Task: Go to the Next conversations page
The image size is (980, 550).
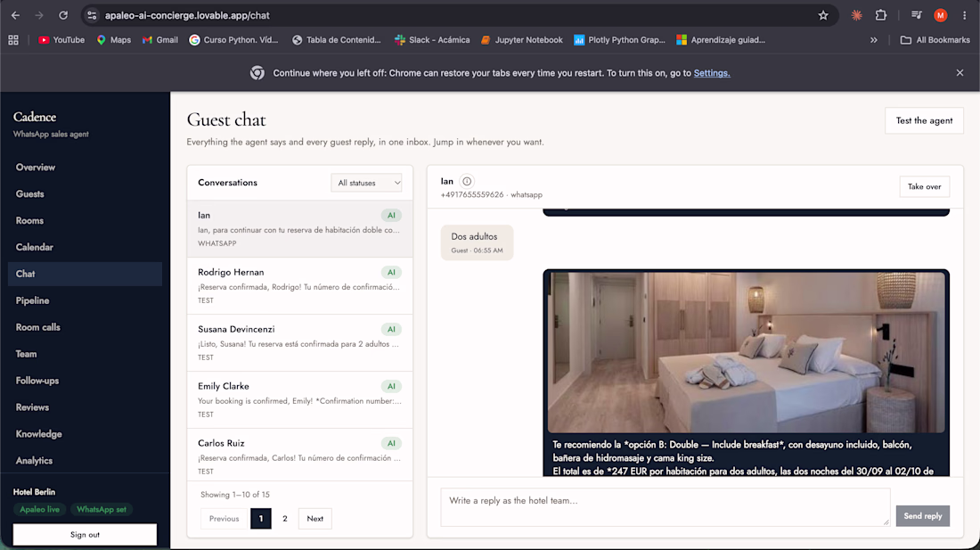Action: [x=315, y=519]
